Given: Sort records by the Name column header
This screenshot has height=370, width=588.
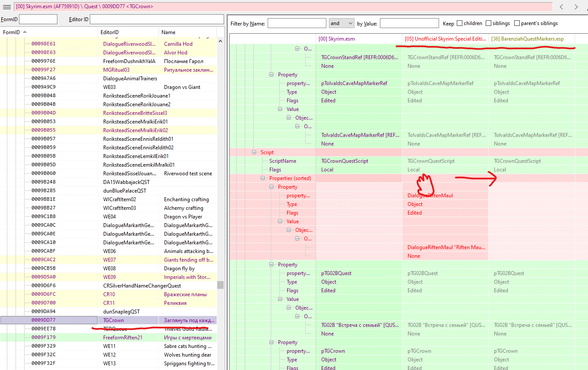Looking at the screenshot, I should [187, 32].
